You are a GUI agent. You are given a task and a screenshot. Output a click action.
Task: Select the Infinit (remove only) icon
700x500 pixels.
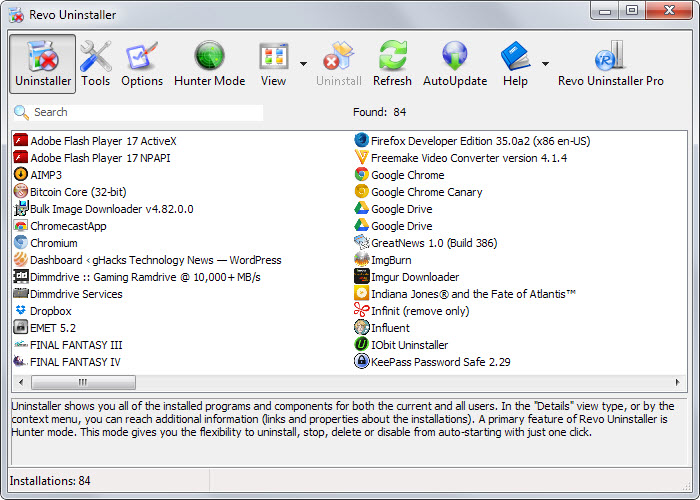coord(362,310)
